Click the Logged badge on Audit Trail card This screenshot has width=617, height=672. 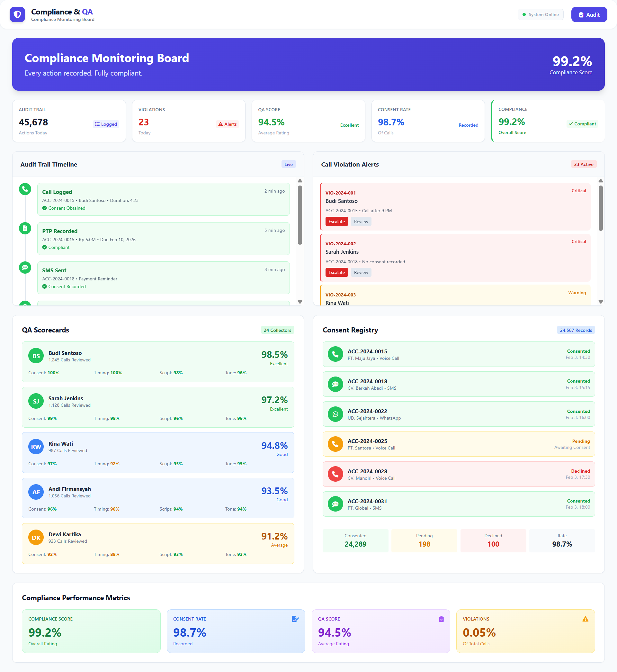pos(106,124)
